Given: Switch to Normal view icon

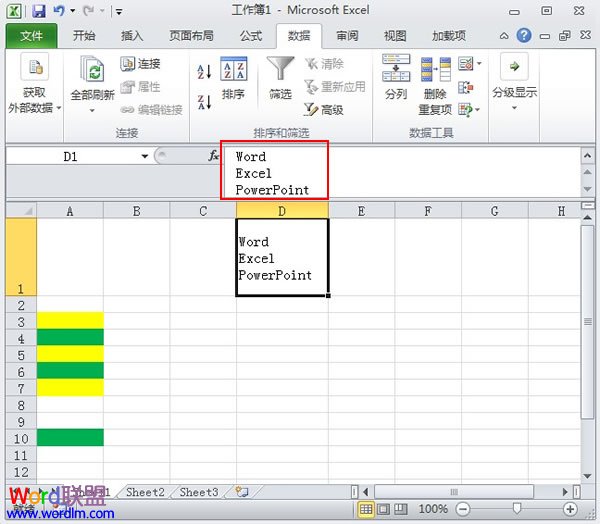Looking at the screenshot, I should pos(365,509).
